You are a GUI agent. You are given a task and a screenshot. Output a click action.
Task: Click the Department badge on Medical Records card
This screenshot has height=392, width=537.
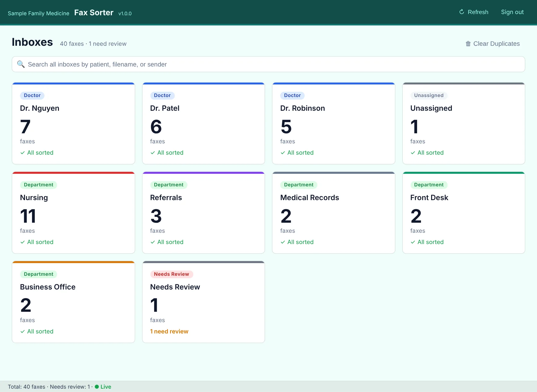(x=299, y=185)
